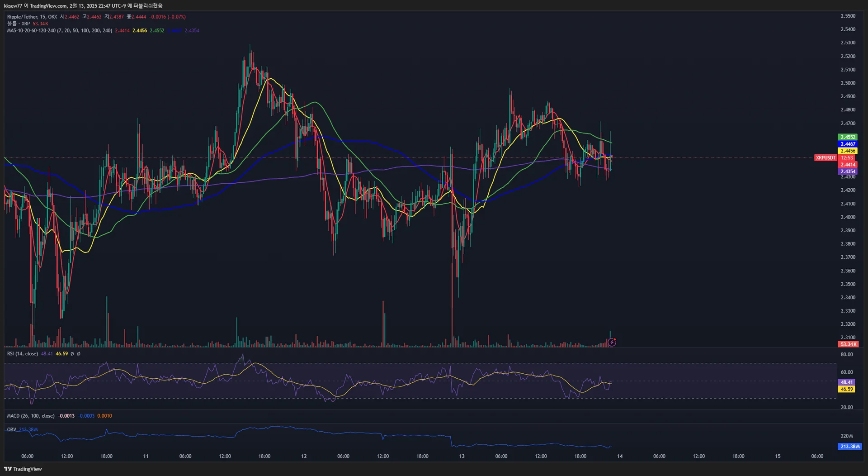Screen dimensions: 868x476
Task: Click the purple 48.41 RSI value tag
Action: [x=847, y=382]
